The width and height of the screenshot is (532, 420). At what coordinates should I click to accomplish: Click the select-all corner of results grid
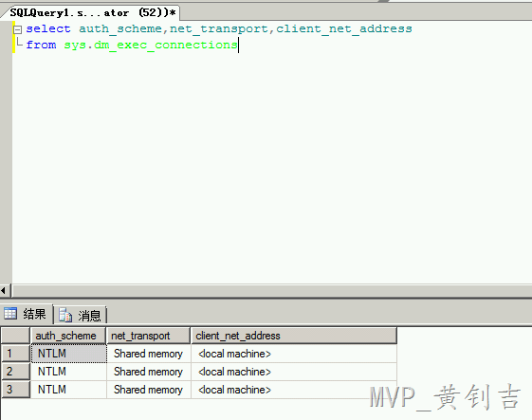pyautogui.click(x=15, y=336)
